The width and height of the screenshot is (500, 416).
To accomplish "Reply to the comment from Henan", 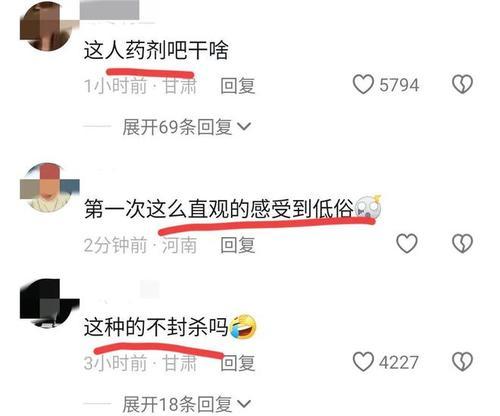I will point(238,245).
